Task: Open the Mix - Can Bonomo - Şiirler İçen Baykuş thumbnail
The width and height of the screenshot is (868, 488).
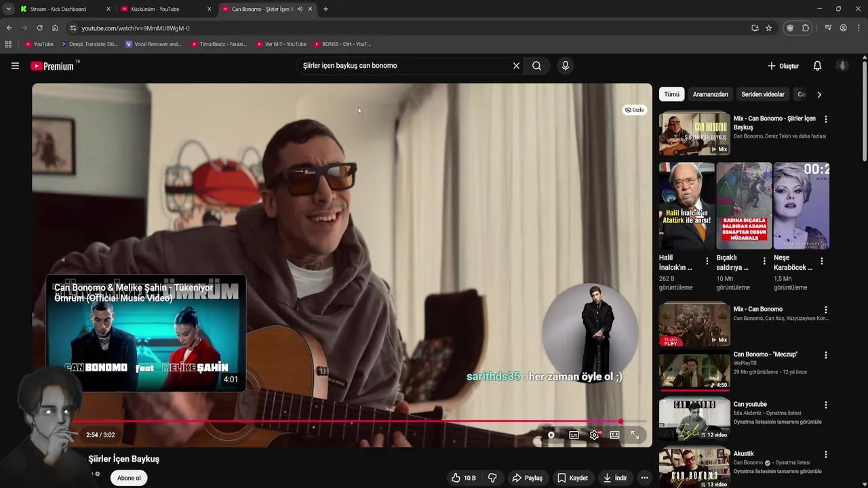Action: point(694,134)
